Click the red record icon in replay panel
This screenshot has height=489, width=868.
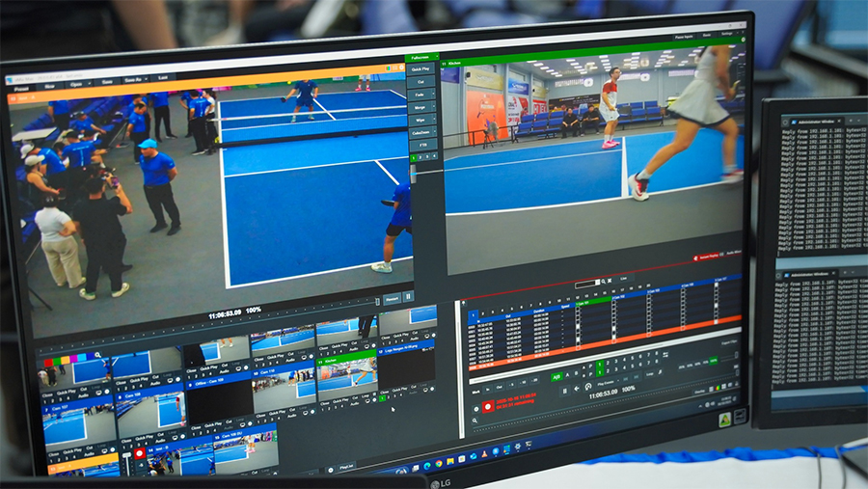pos(488,407)
